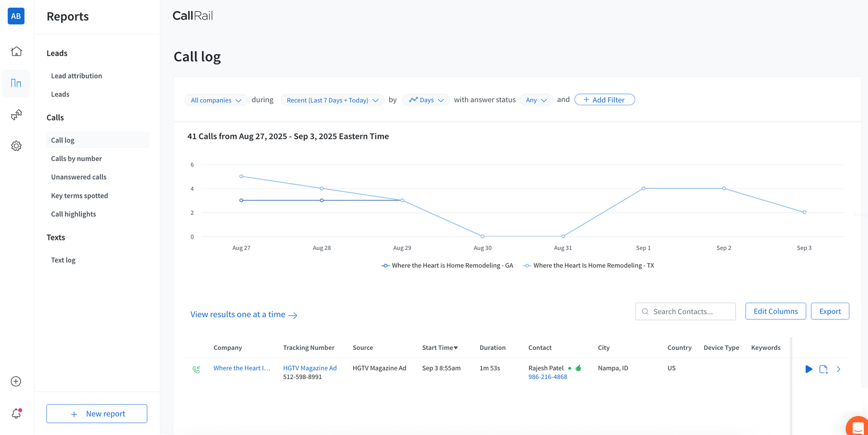Click the plus circle create icon
This screenshot has width=868, height=435.
(x=16, y=381)
